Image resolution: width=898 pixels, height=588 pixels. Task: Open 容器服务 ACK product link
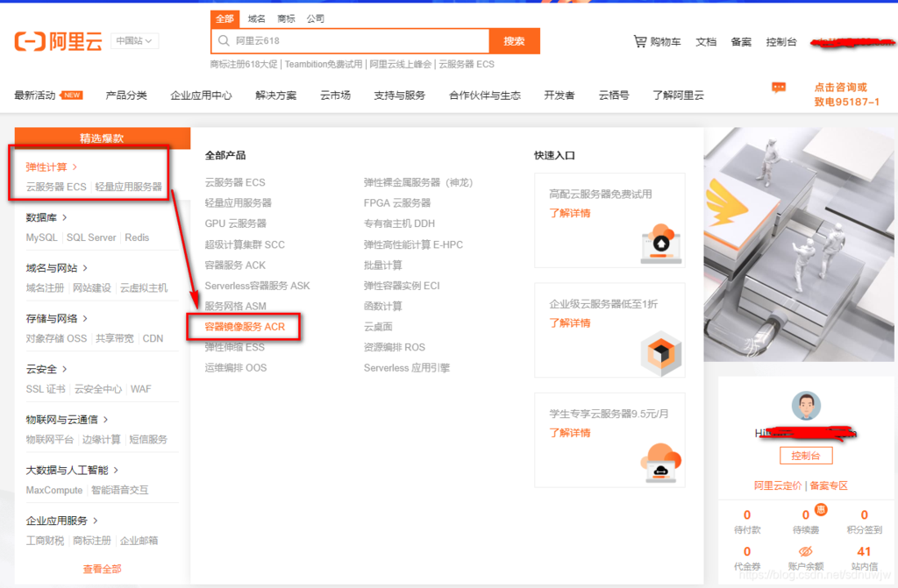[235, 266]
